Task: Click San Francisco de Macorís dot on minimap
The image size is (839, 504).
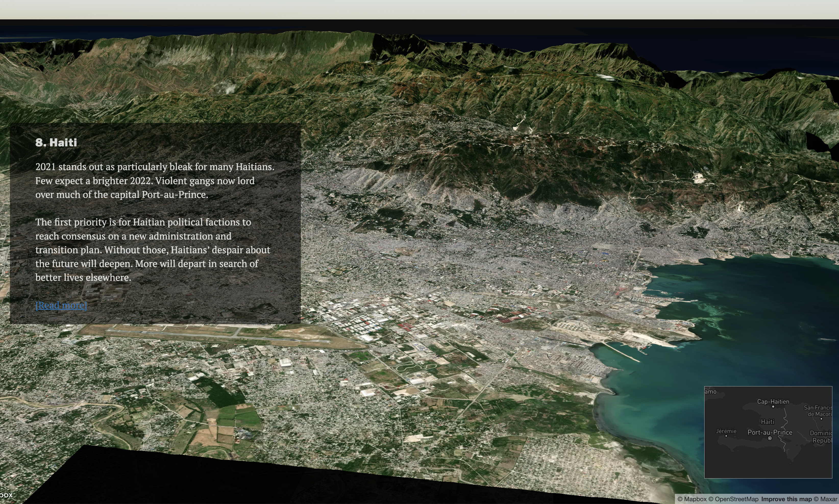Action: pyautogui.click(x=821, y=419)
